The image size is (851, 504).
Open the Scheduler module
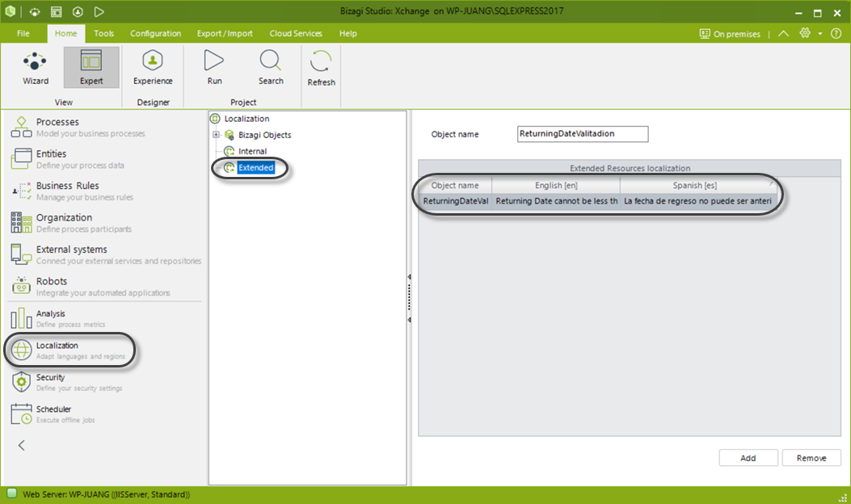coord(53,414)
